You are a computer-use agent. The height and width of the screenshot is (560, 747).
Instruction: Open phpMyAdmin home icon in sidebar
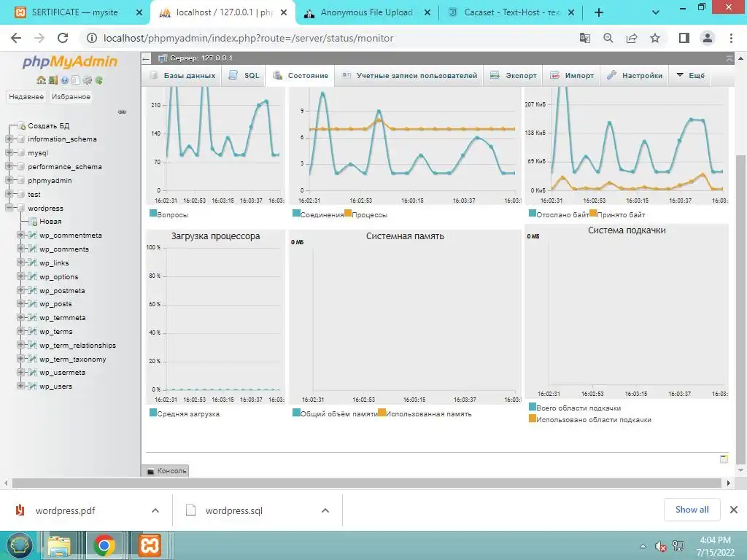click(x=41, y=80)
